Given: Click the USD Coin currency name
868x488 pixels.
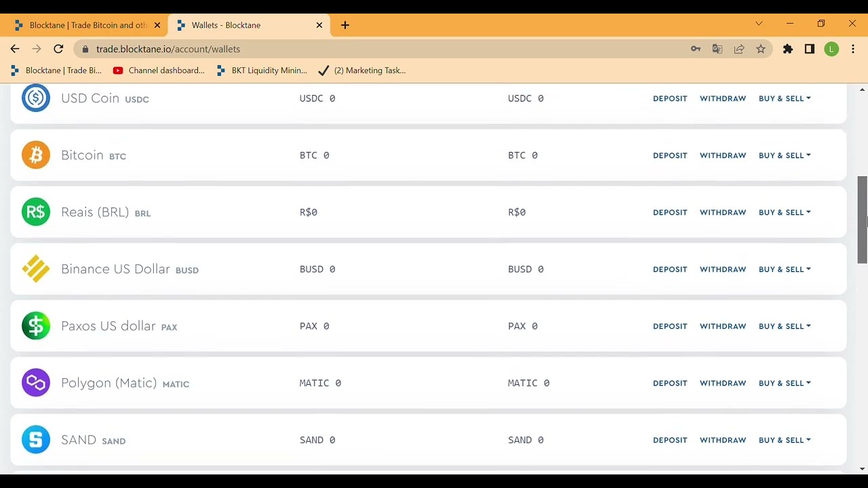Looking at the screenshot, I should tap(90, 98).
